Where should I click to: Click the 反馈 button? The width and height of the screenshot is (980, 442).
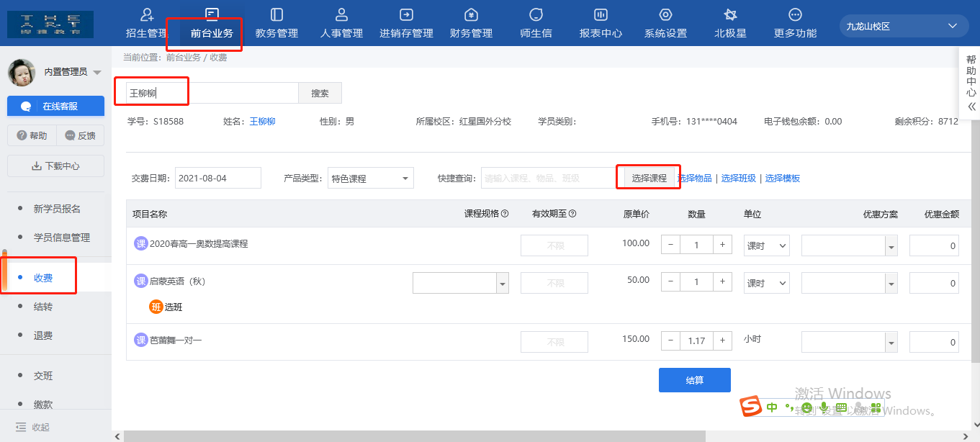pos(80,135)
